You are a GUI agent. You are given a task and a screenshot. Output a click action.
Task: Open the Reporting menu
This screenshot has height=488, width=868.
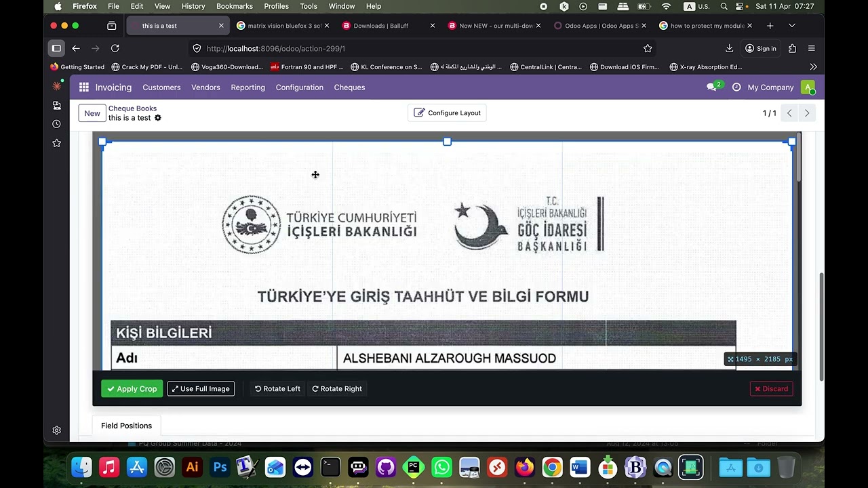point(248,87)
